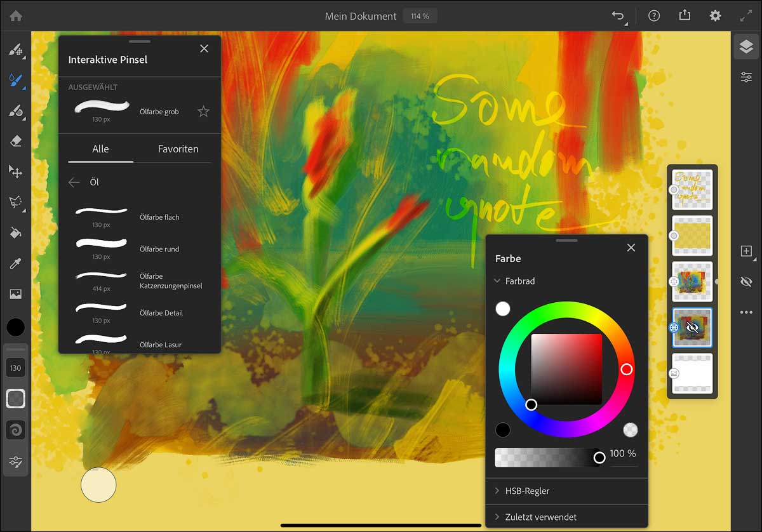Image resolution: width=762 pixels, height=532 pixels.
Task: Go back from Öl brush category
Action: point(74,182)
